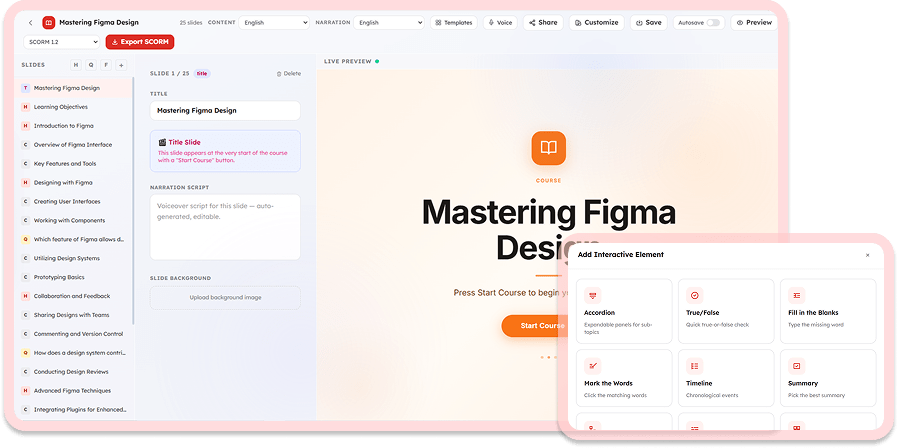
Task: Open the Narration language dropdown
Action: (389, 23)
